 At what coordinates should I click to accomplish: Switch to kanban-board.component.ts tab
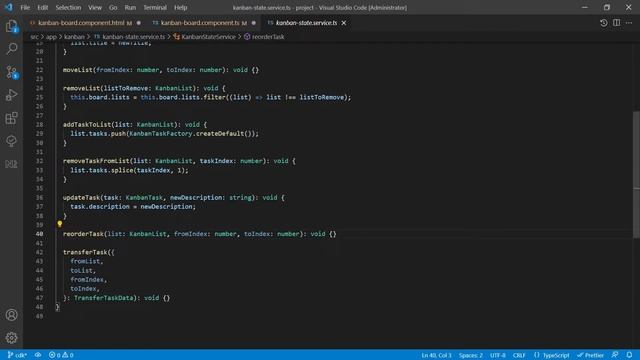point(204,23)
